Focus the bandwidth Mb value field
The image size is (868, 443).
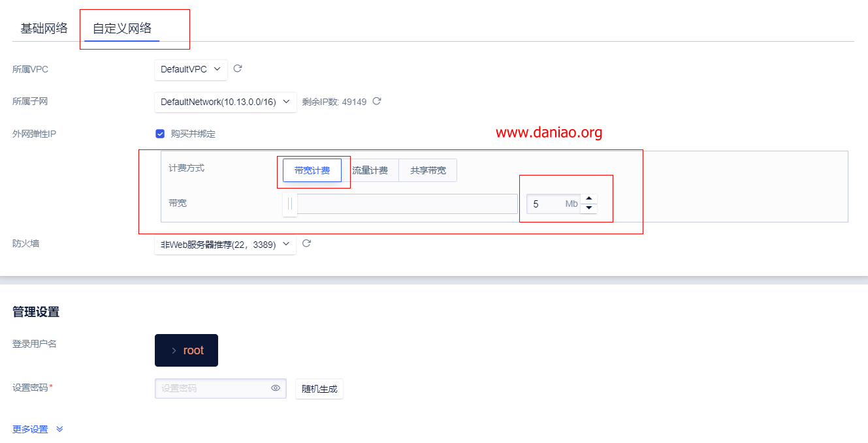coord(552,204)
